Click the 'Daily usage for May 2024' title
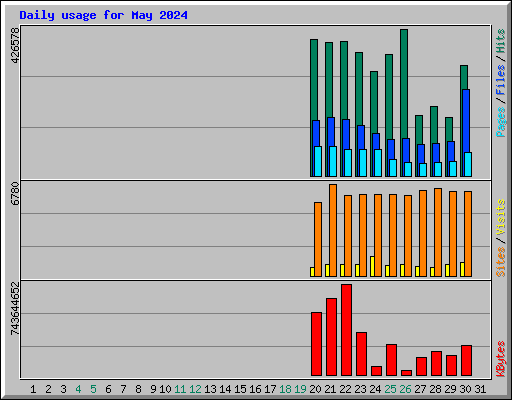The image size is (512, 400). click(103, 15)
